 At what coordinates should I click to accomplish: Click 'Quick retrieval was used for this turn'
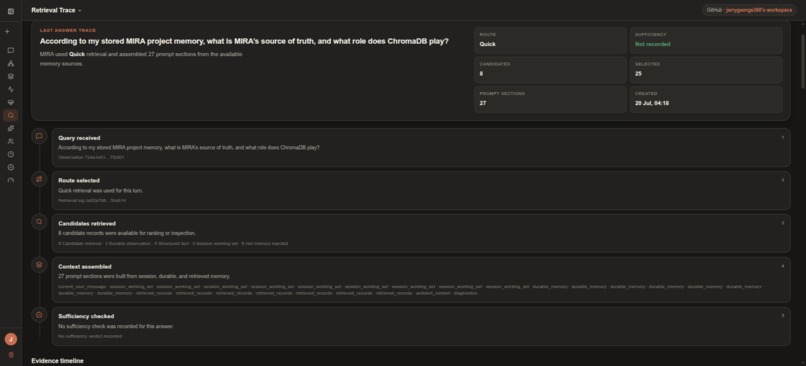tap(101, 190)
